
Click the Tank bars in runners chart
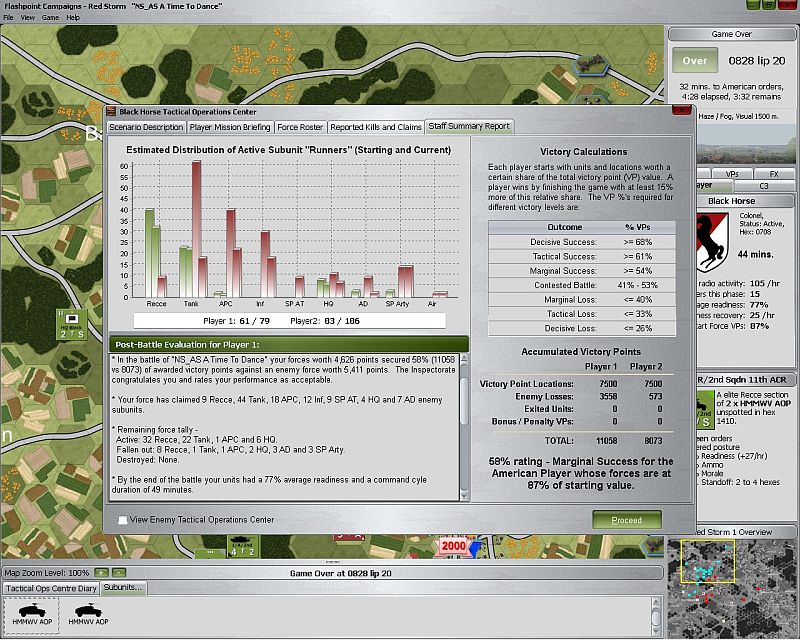(193, 229)
